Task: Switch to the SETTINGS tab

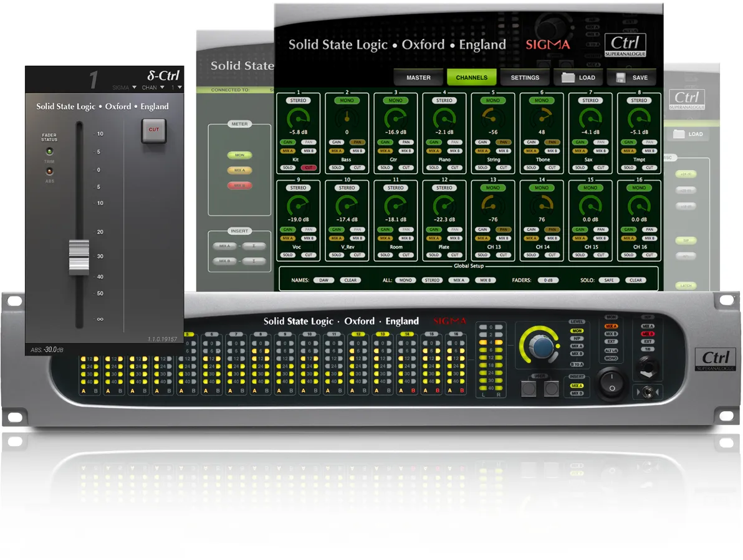Action: coord(525,78)
